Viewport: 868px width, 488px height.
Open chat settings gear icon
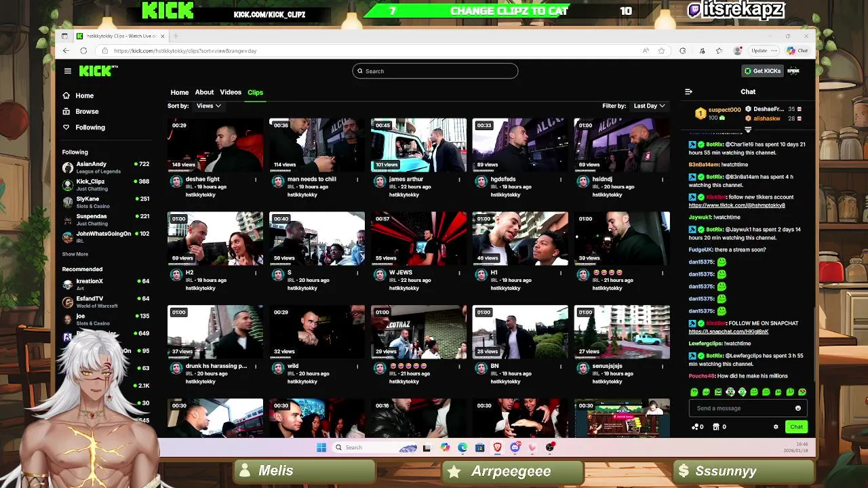(776, 427)
